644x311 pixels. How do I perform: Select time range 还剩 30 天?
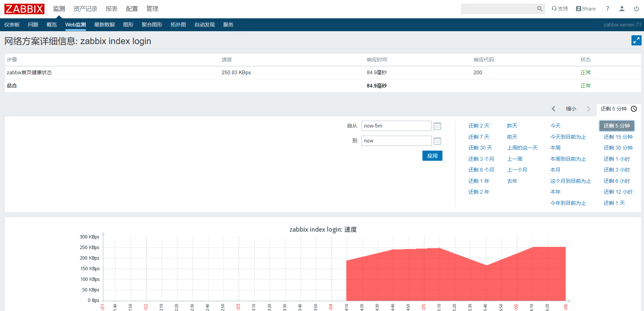click(x=480, y=148)
